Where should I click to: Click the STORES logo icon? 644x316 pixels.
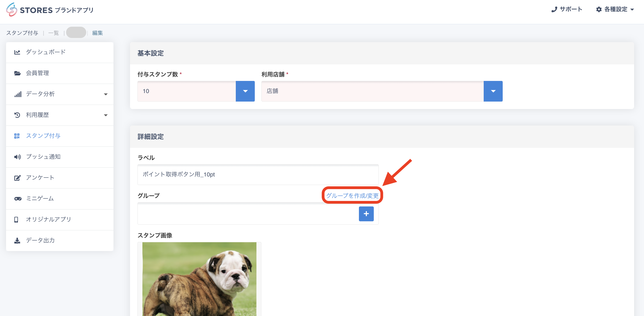coord(12,10)
